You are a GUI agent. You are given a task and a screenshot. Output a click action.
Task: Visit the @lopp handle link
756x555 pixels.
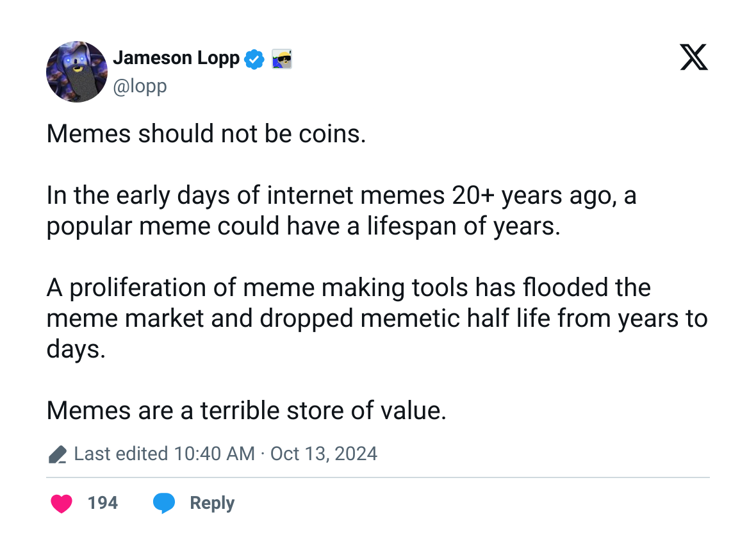pos(140,86)
